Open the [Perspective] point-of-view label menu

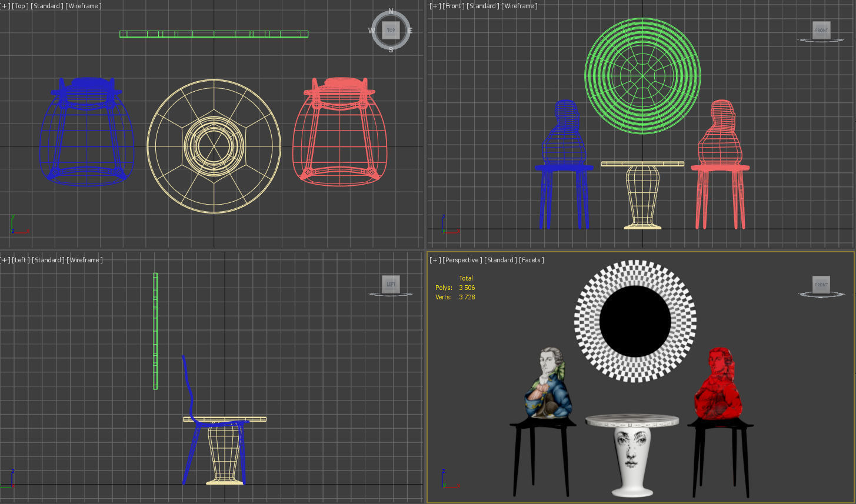462,260
